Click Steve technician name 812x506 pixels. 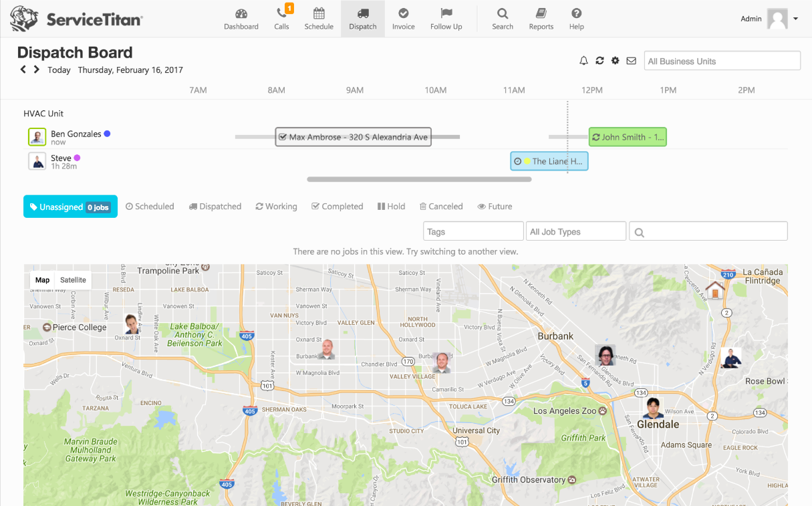tap(61, 158)
